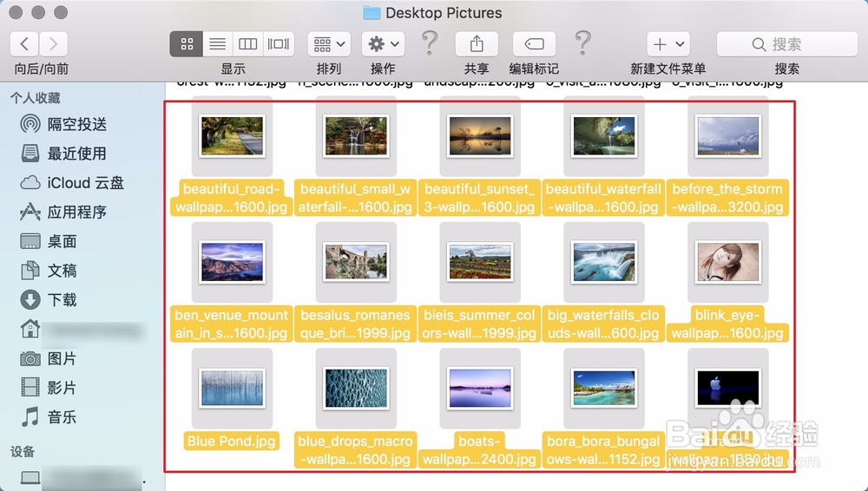Click the boats-wallpap...2400.jpg file name
The image size is (868, 491).
pyautogui.click(x=479, y=450)
